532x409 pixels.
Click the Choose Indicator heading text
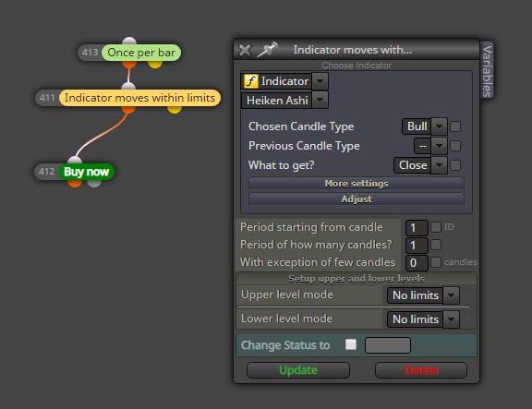357,66
